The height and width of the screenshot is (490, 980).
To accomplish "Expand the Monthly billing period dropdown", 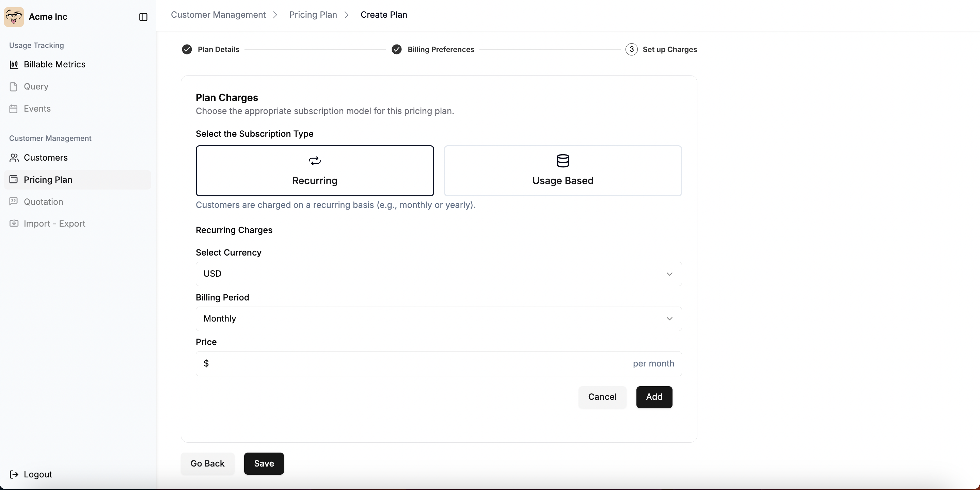I will [438, 318].
